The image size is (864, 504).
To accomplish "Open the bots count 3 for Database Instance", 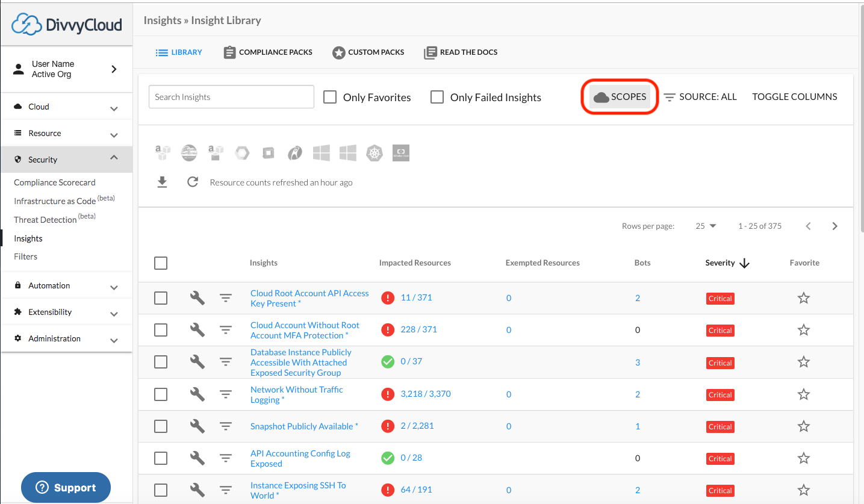I will (638, 362).
